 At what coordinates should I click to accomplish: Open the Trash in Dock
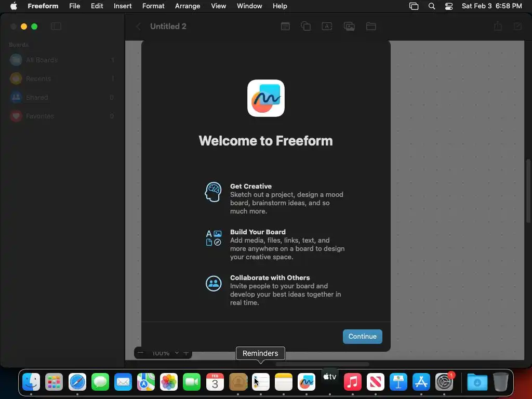[500, 382]
